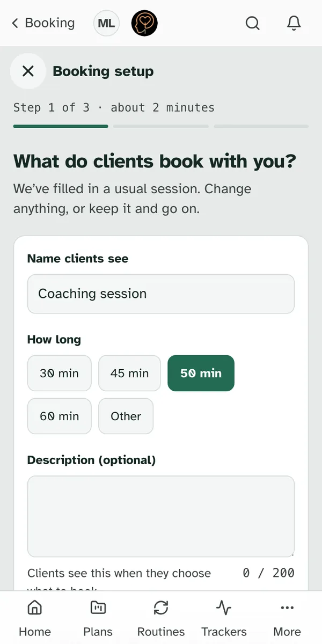
Task: Click the "Step 1 of 3" text
Action: [x=52, y=107]
